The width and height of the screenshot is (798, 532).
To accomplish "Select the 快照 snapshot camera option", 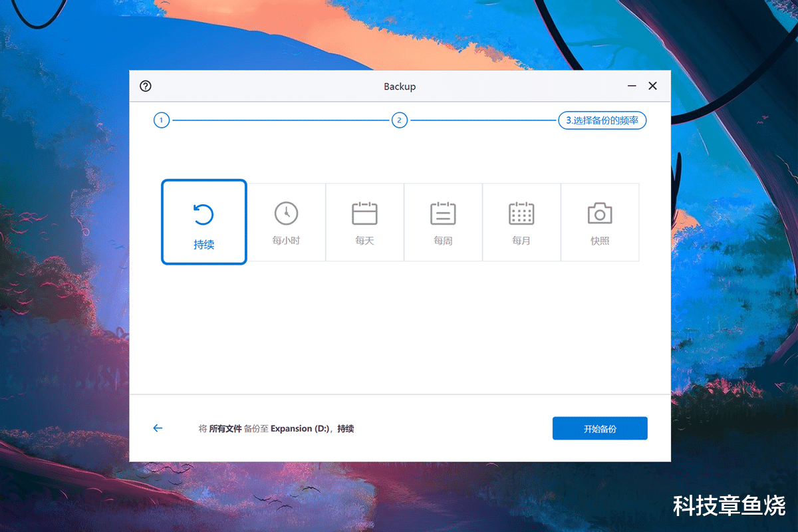I will pos(600,222).
